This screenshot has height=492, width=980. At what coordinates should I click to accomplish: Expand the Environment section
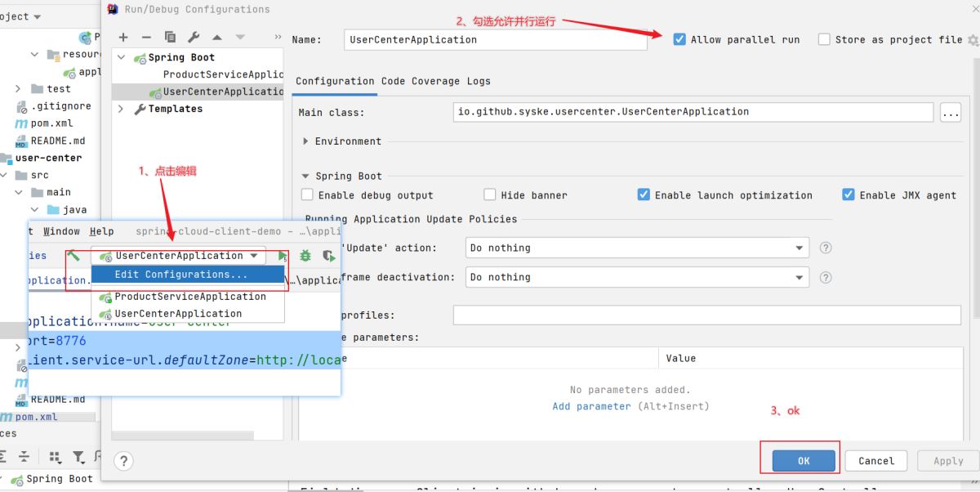(x=306, y=141)
